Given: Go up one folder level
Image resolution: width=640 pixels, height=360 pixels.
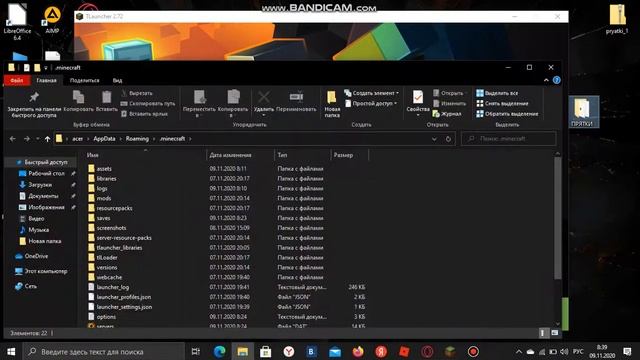Looking at the screenshot, I should point(47,139).
